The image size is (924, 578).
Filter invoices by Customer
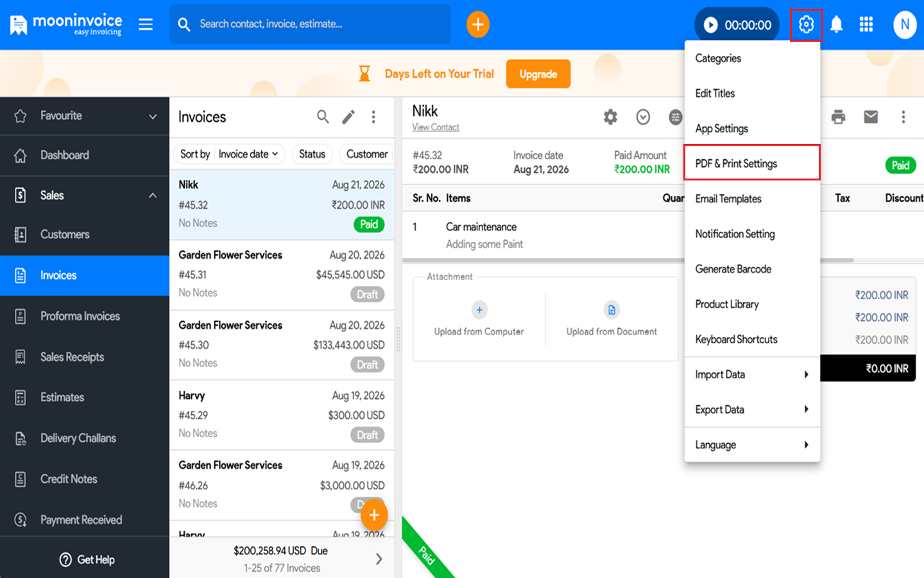point(366,154)
